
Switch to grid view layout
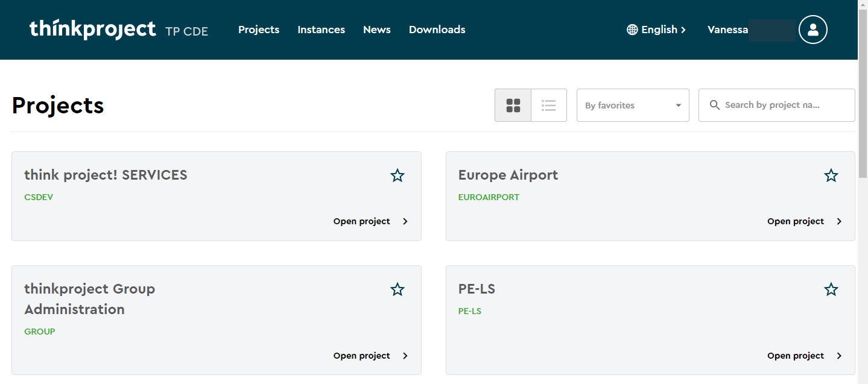click(513, 105)
